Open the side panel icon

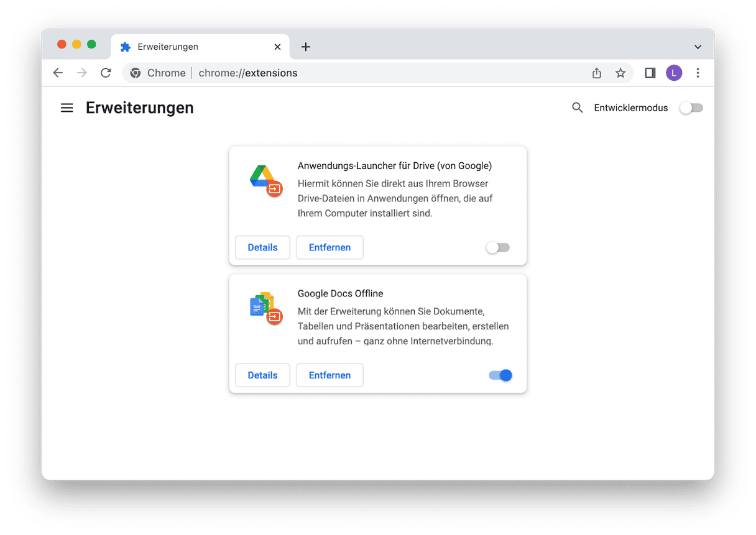[x=650, y=73]
